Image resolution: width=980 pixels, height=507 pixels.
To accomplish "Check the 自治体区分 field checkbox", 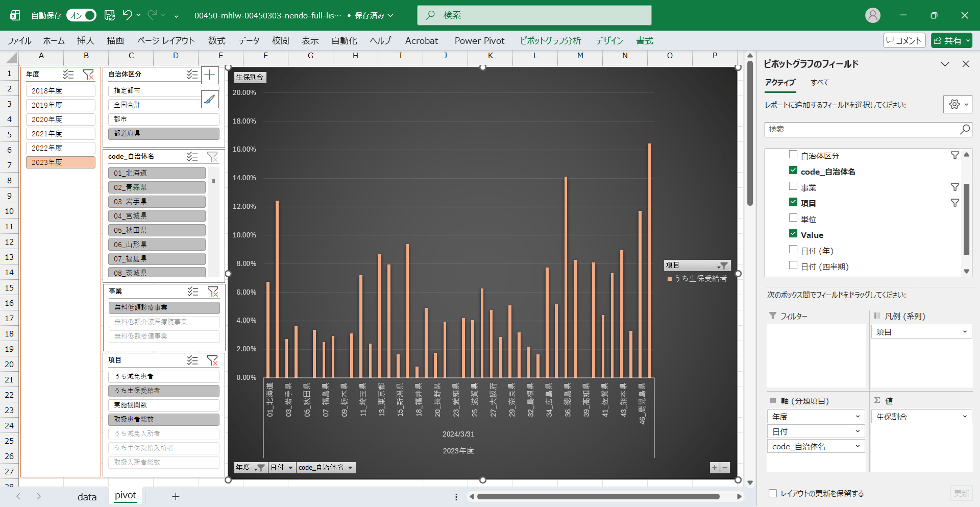I will (x=793, y=155).
